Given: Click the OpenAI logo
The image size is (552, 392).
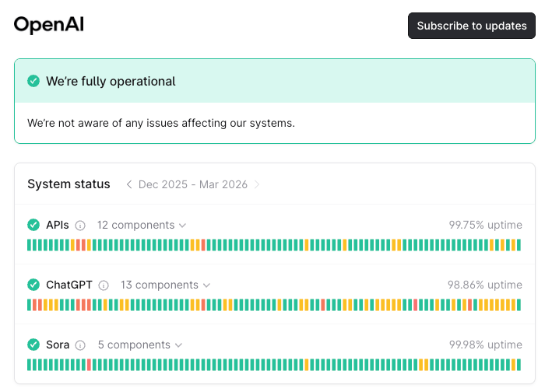Looking at the screenshot, I should click(48, 25).
